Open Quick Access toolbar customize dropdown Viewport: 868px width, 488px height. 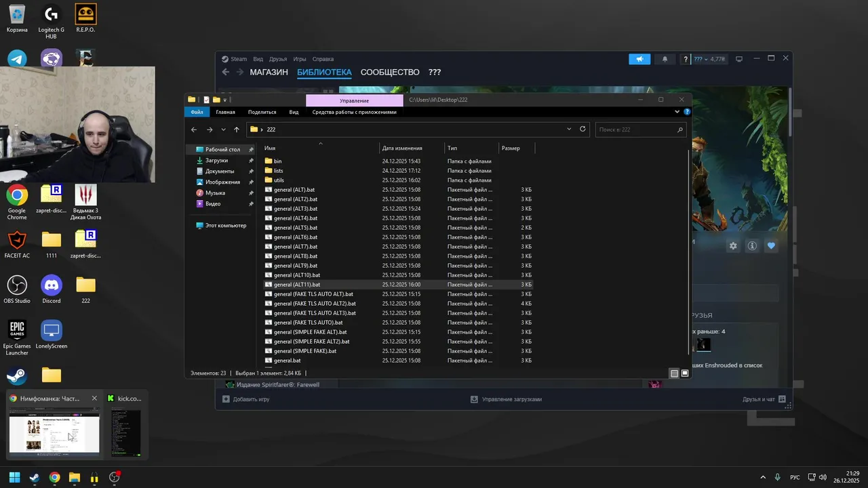click(x=225, y=100)
